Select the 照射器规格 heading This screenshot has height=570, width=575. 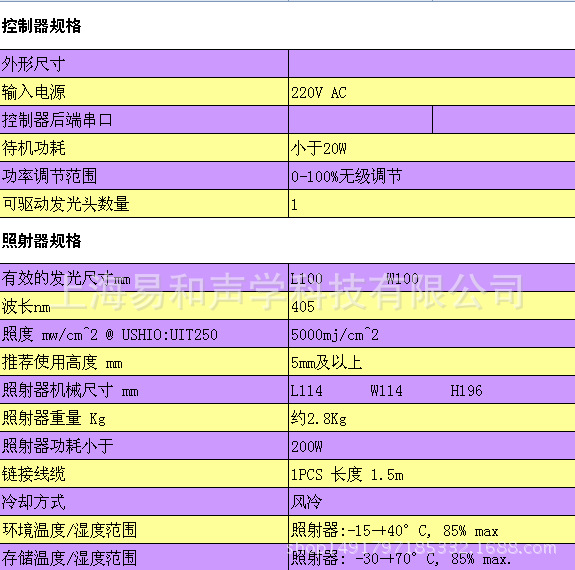tap(41, 241)
